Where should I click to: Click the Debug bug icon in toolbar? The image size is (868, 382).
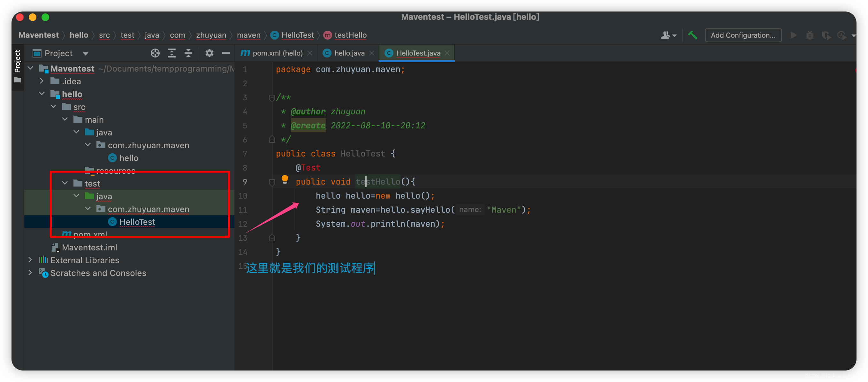(810, 35)
